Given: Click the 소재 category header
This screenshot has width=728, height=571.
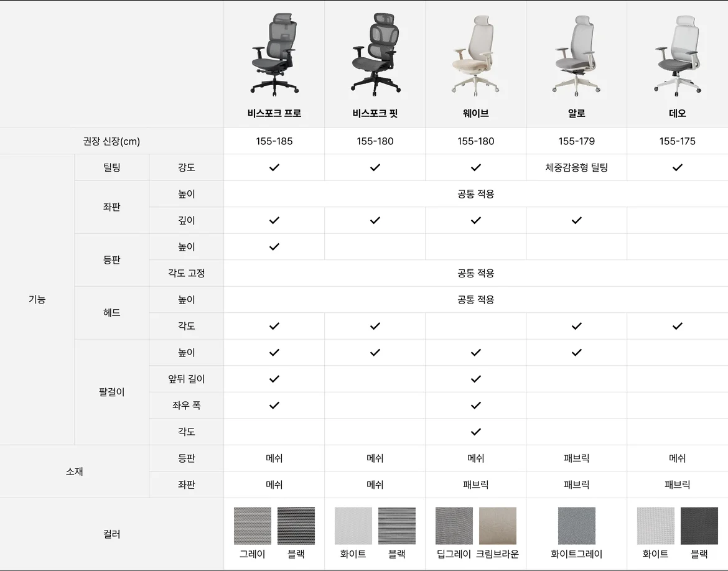Looking at the screenshot, I should 74,471.
